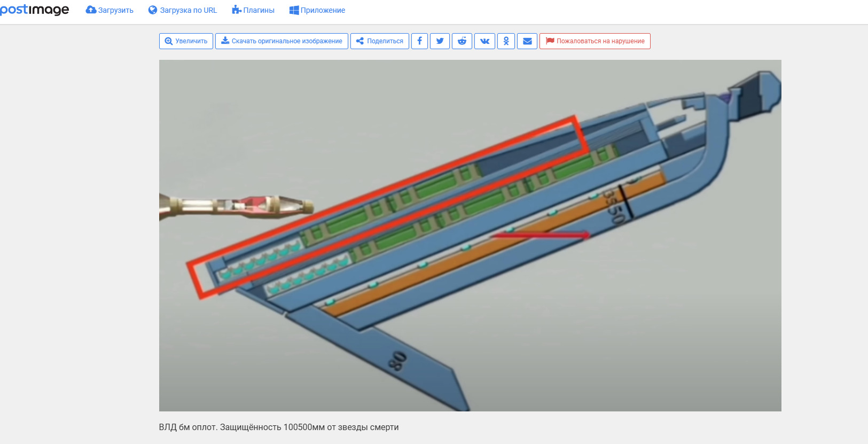The height and width of the screenshot is (444, 868).
Task: Share image on Odnoklassniki
Action: 506,41
